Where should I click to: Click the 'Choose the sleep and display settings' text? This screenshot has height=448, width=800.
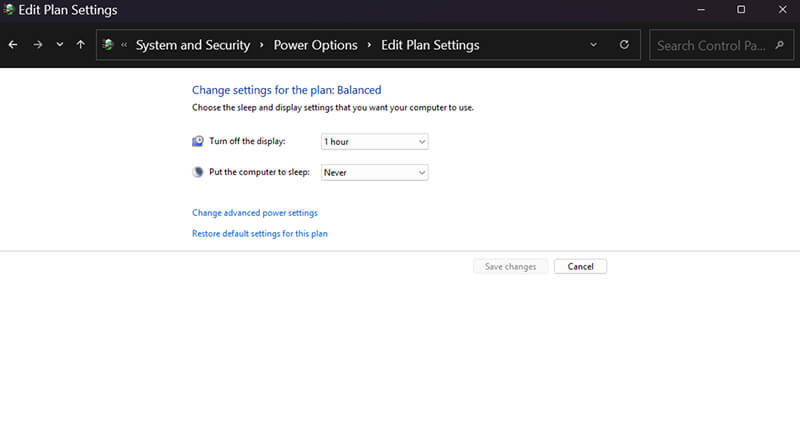tap(333, 108)
